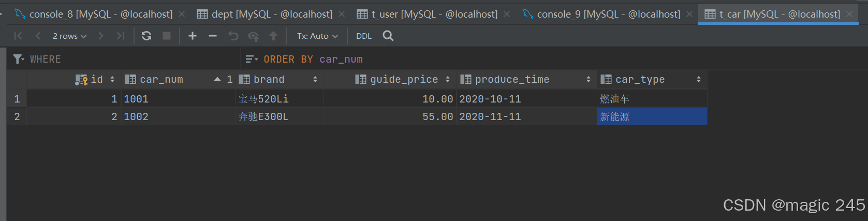Viewport: 868px width, 221px height.
Task: Click the submit changes up-arrow icon
Action: 273,36
